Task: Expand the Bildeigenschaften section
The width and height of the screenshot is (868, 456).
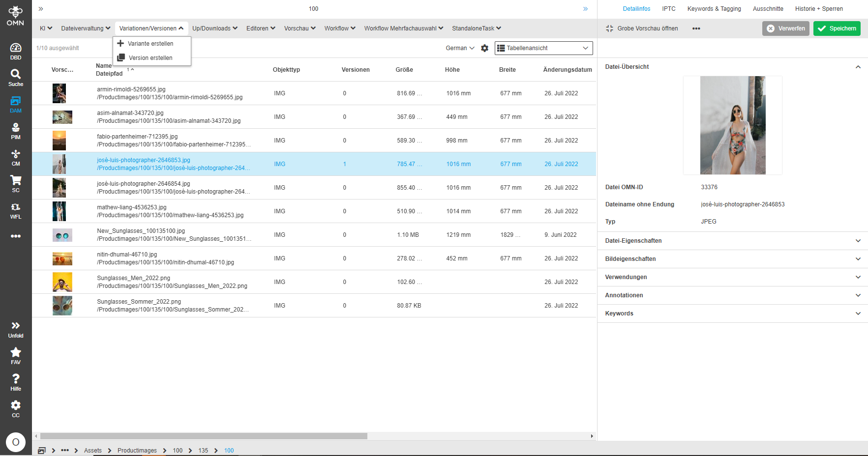Action: tap(630, 259)
